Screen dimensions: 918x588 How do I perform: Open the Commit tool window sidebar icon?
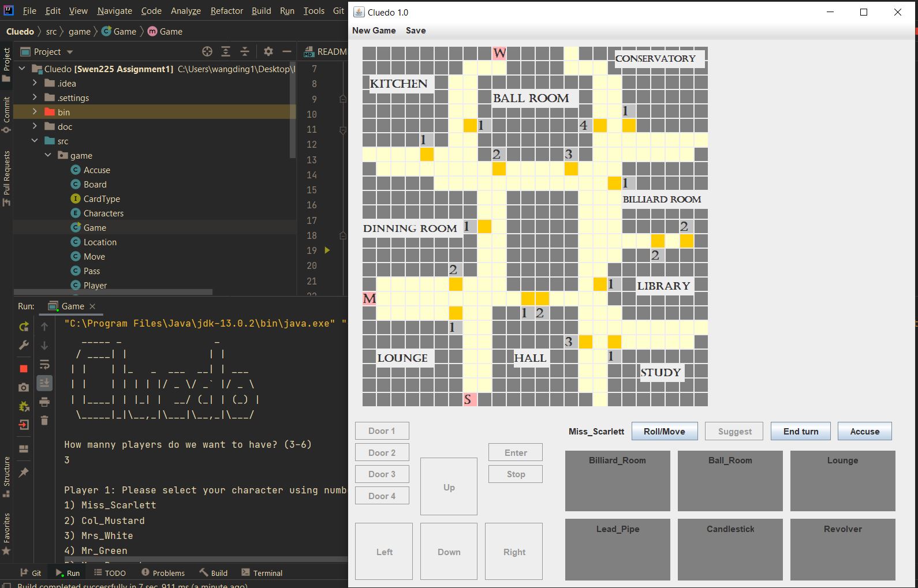pos(6,115)
